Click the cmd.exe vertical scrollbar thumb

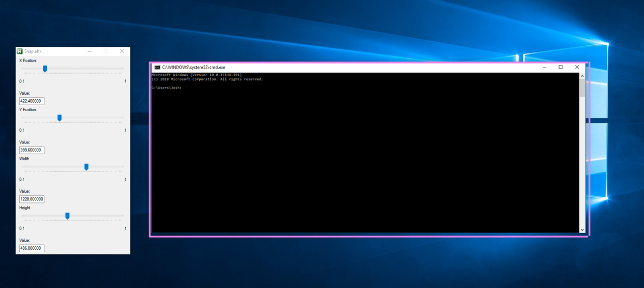coord(582,88)
